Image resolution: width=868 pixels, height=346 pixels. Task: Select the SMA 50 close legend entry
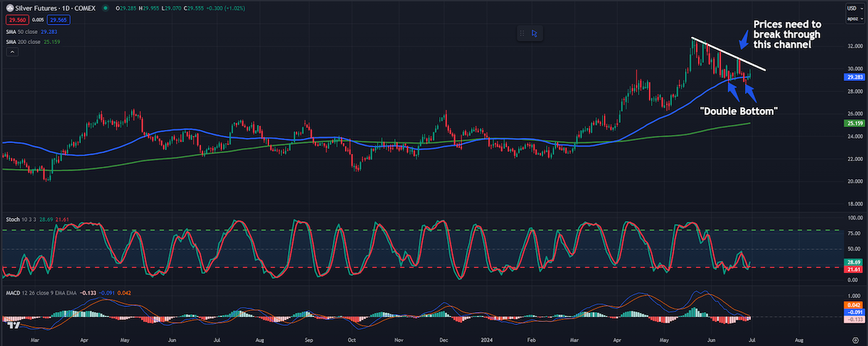point(33,33)
